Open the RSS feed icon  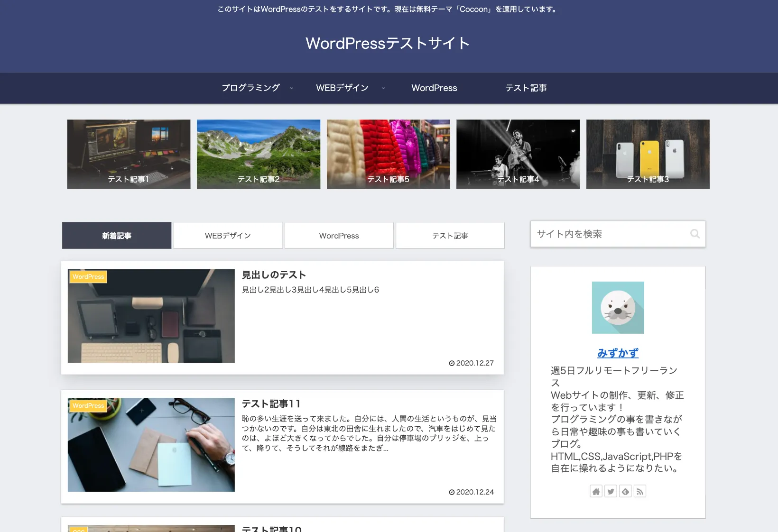click(x=640, y=491)
